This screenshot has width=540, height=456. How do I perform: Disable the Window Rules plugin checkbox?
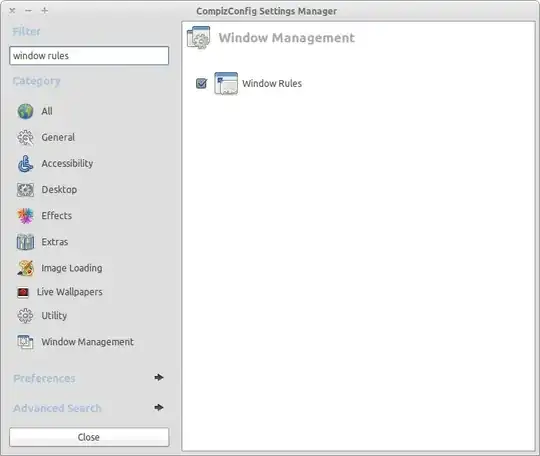201,83
